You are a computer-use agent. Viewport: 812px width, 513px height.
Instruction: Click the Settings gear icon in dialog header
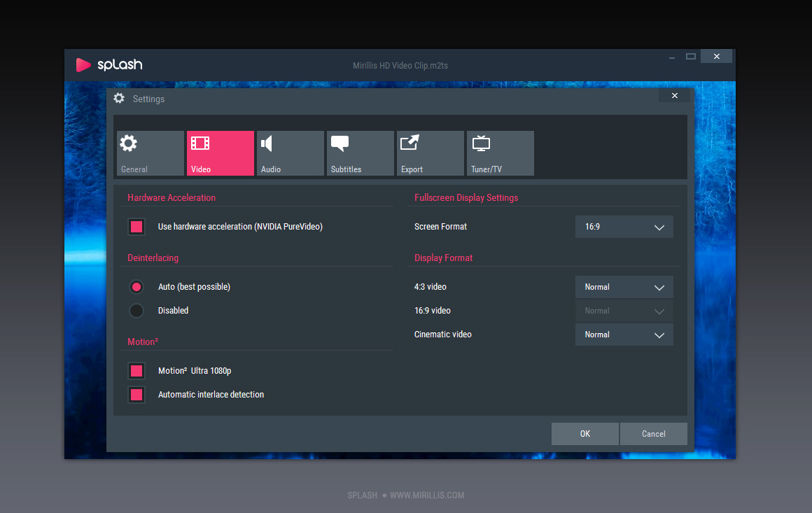[119, 99]
